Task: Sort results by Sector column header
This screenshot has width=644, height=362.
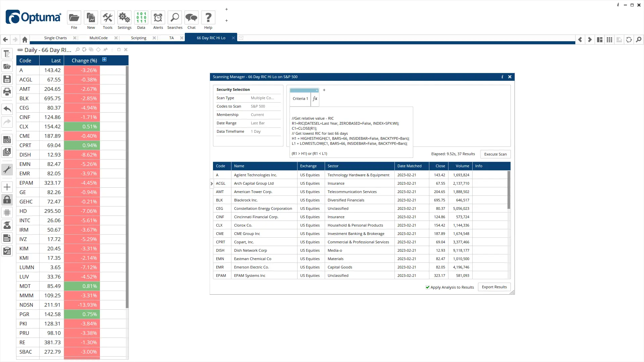Action: point(360,166)
